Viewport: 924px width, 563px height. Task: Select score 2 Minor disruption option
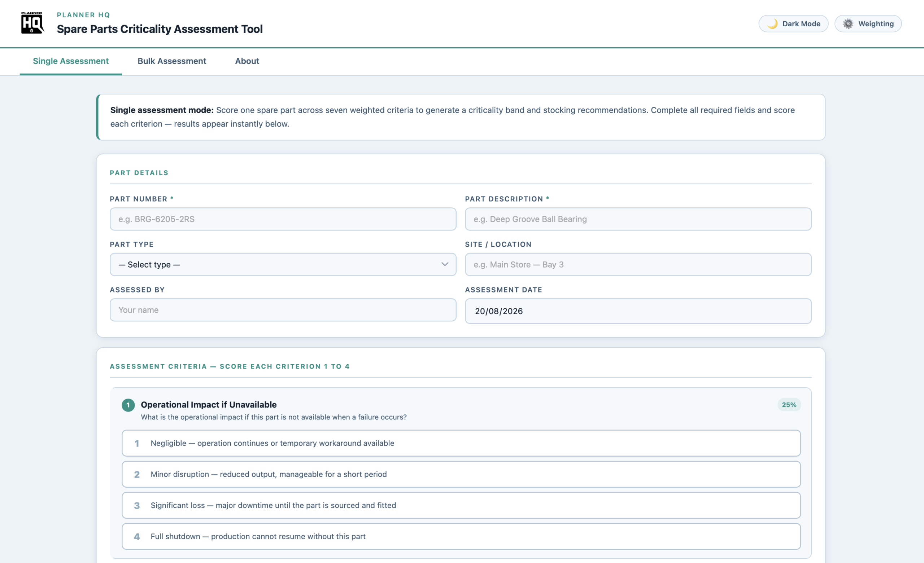point(461,474)
